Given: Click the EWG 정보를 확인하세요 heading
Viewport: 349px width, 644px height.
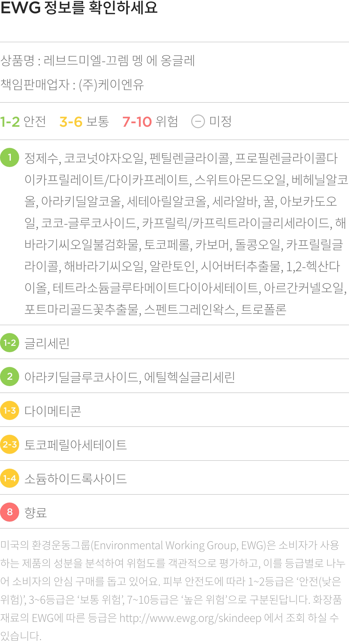Looking at the screenshot, I should pos(79,8).
